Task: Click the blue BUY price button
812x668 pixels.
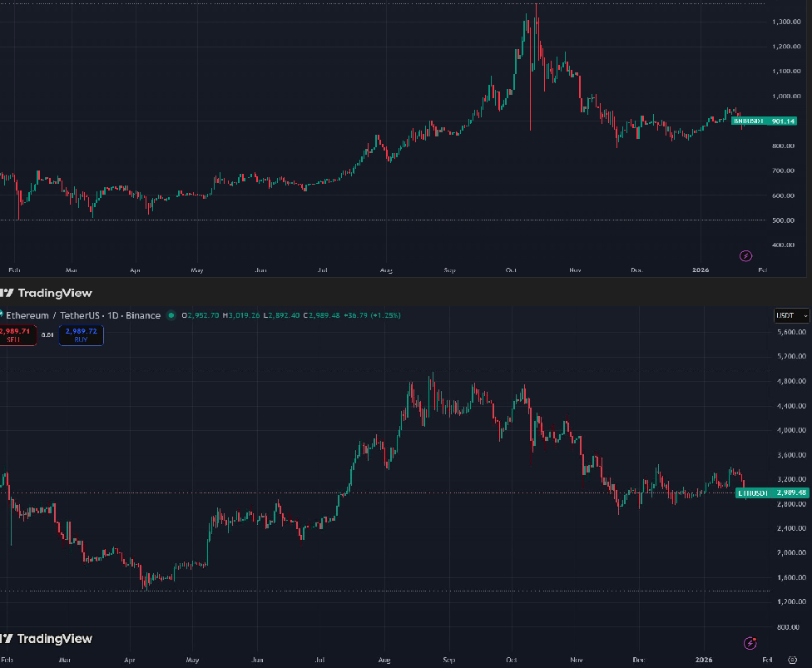Action: 81,334
